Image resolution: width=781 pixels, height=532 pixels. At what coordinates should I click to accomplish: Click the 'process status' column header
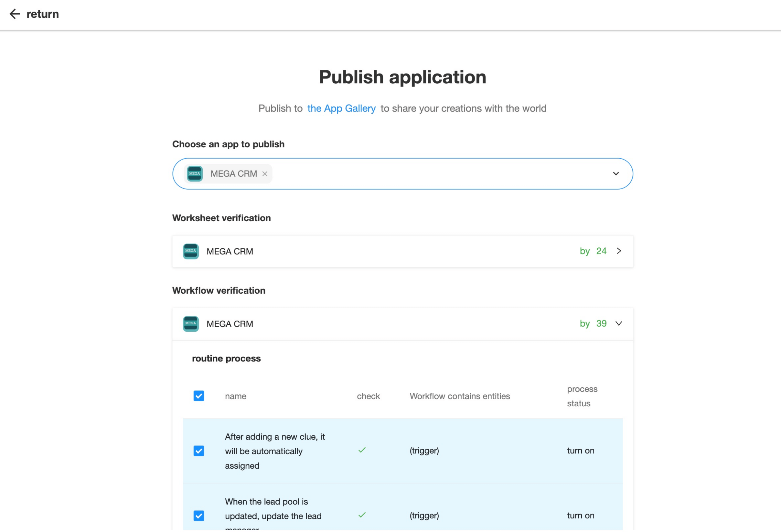(x=582, y=396)
